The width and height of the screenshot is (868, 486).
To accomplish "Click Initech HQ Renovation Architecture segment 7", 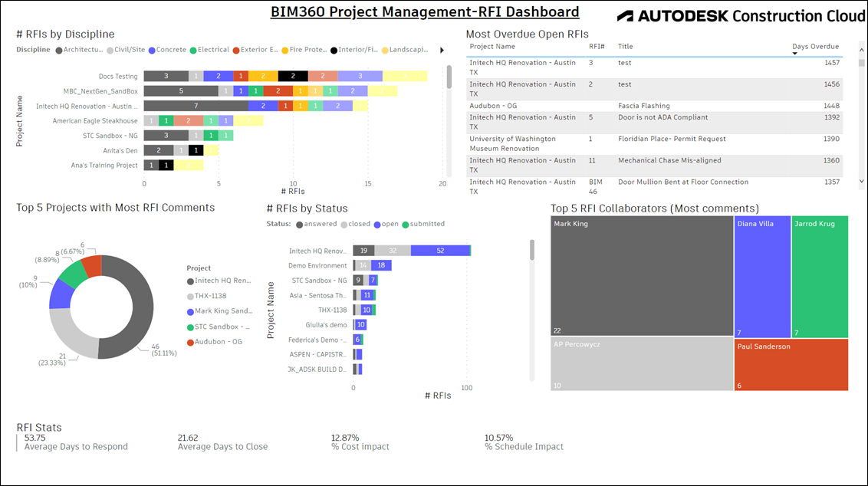I will pyautogui.click(x=196, y=106).
